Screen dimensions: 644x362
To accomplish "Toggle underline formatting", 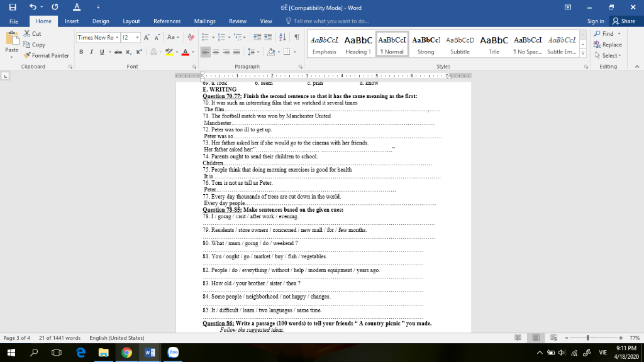I will (x=102, y=52).
